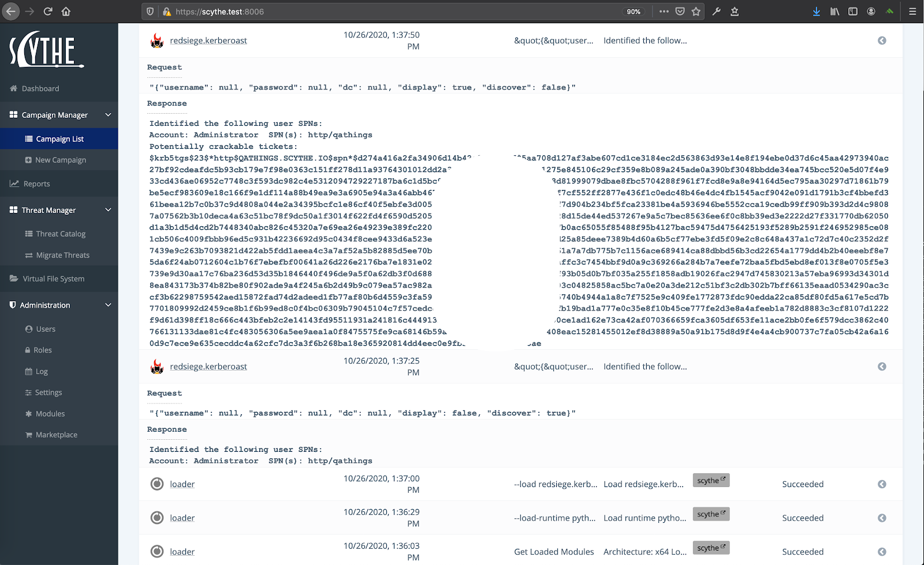The image size is (924, 565).
Task: Click scythe tag in 1:36:29 PM row
Action: pos(711,514)
